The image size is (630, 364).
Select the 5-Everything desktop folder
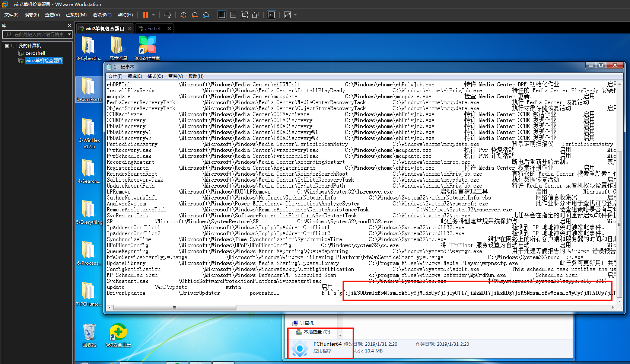tap(89, 212)
